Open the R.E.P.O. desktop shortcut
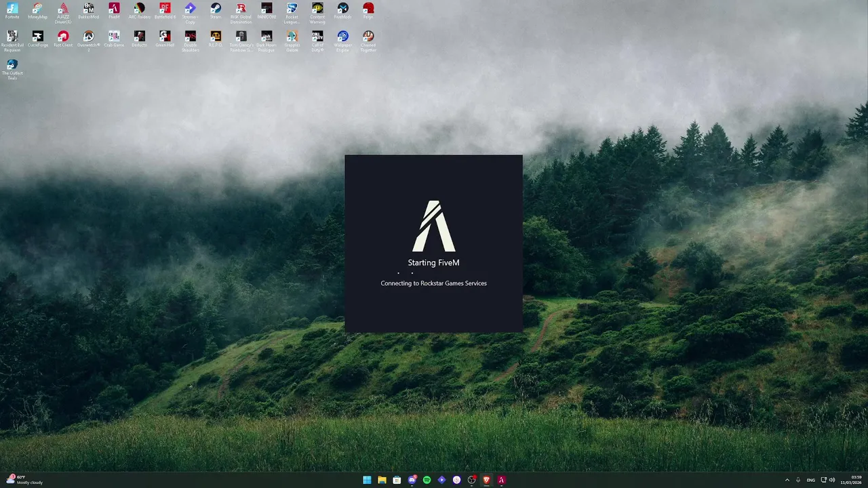 [x=216, y=39]
